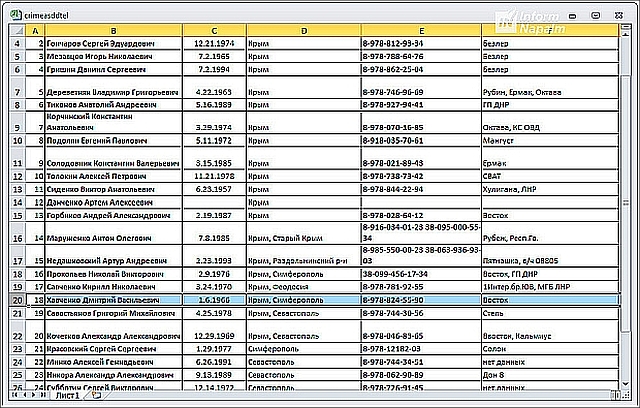This screenshot has height=408, width=640.
Task: Open the Лист1 sheet tab
Action: 67,395
